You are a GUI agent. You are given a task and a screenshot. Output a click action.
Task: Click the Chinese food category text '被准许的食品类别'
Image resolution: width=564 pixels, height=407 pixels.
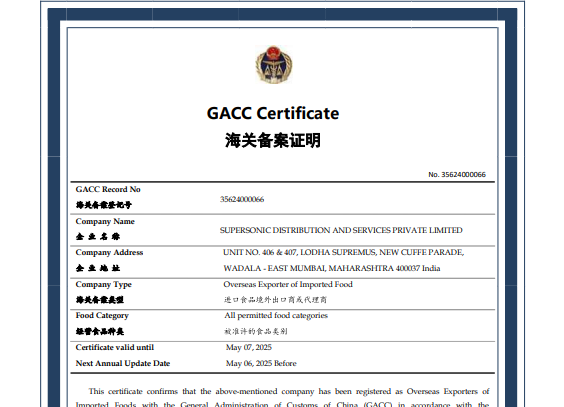256,331
